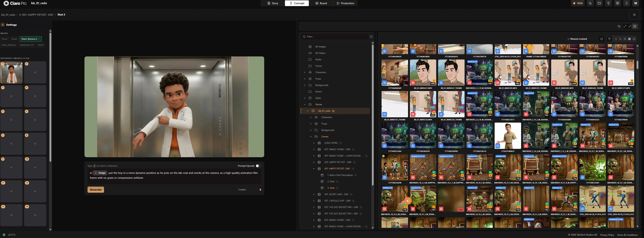Expand the Styles folder

304,98
